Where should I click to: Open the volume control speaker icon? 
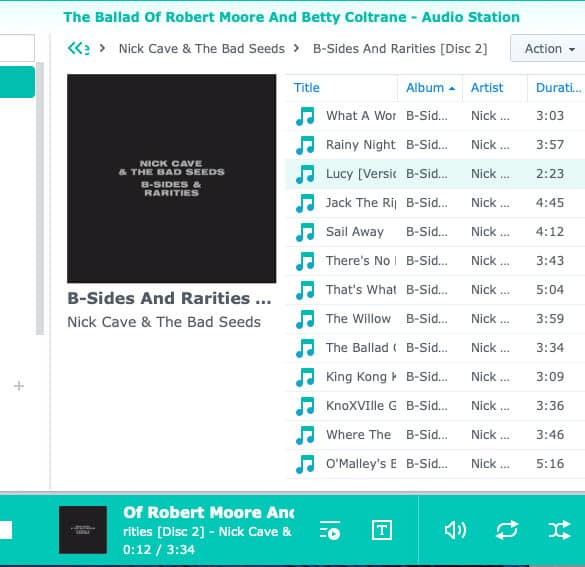click(x=455, y=530)
